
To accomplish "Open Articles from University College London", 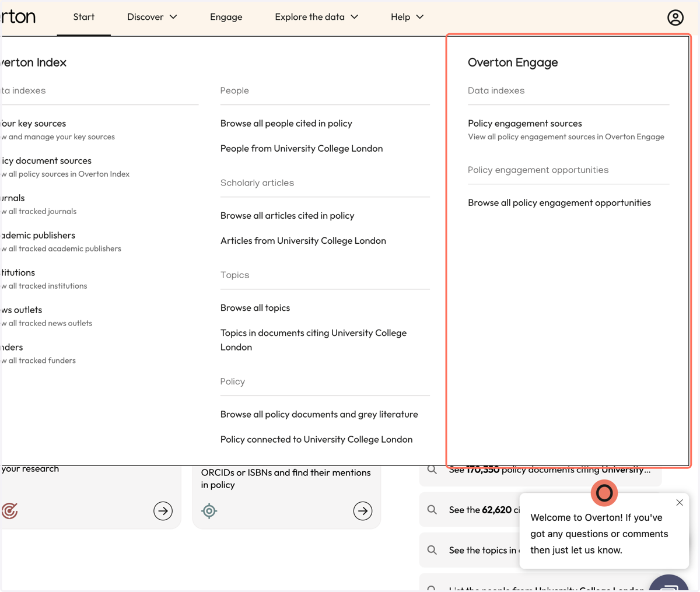I will point(303,240).
